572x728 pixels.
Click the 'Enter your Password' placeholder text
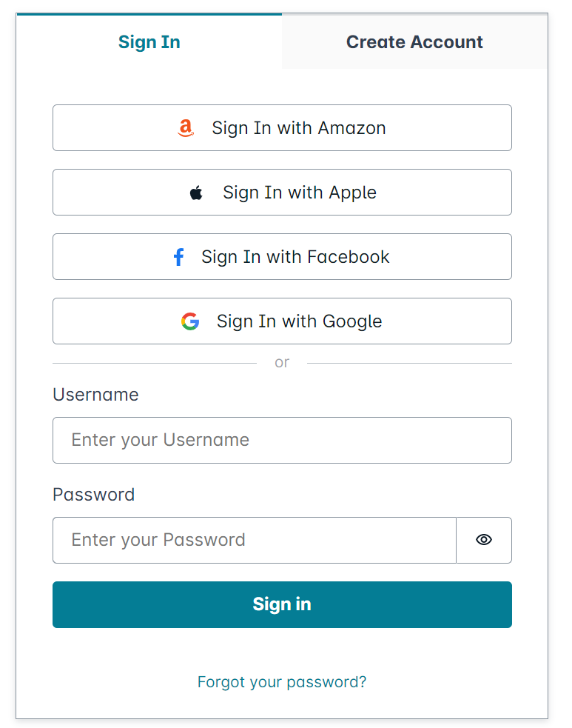pos(158,540)
